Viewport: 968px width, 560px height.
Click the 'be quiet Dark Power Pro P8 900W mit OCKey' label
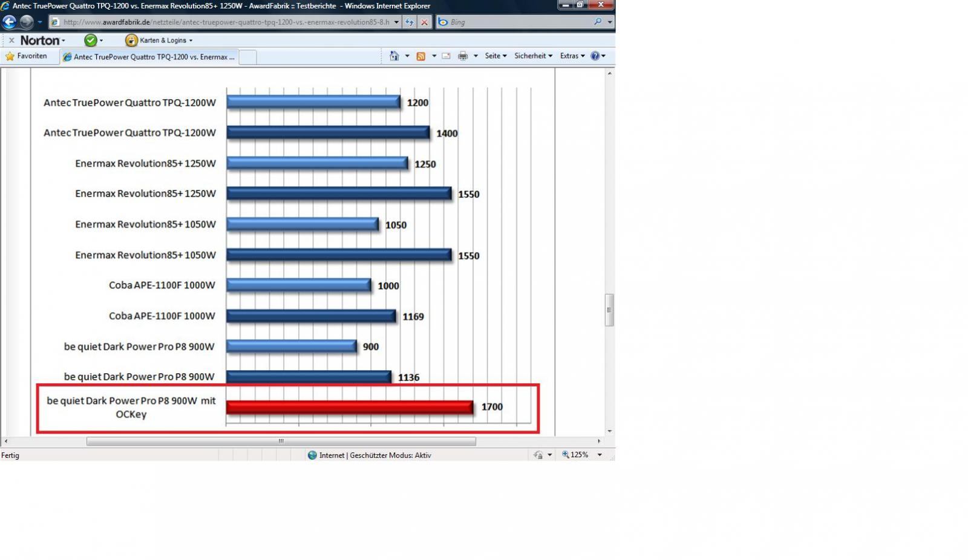point(131,408)
